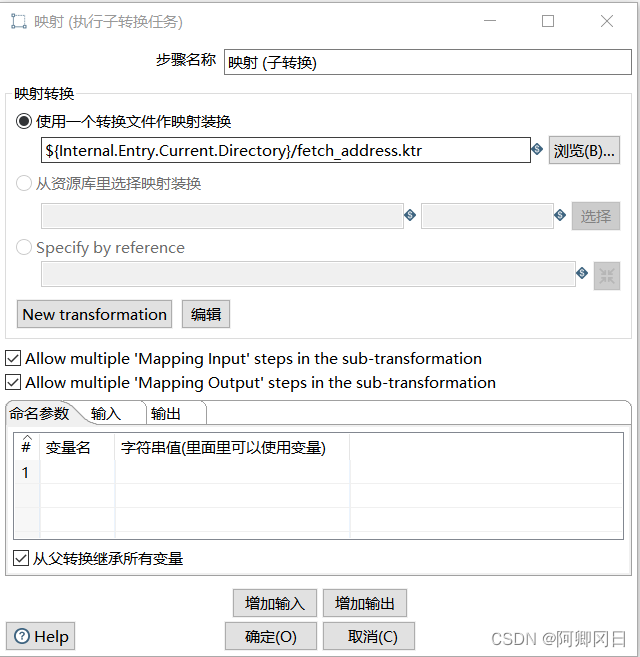
Task: Click the mapping step icon in the title bar
Action: [x=17, y=21]
